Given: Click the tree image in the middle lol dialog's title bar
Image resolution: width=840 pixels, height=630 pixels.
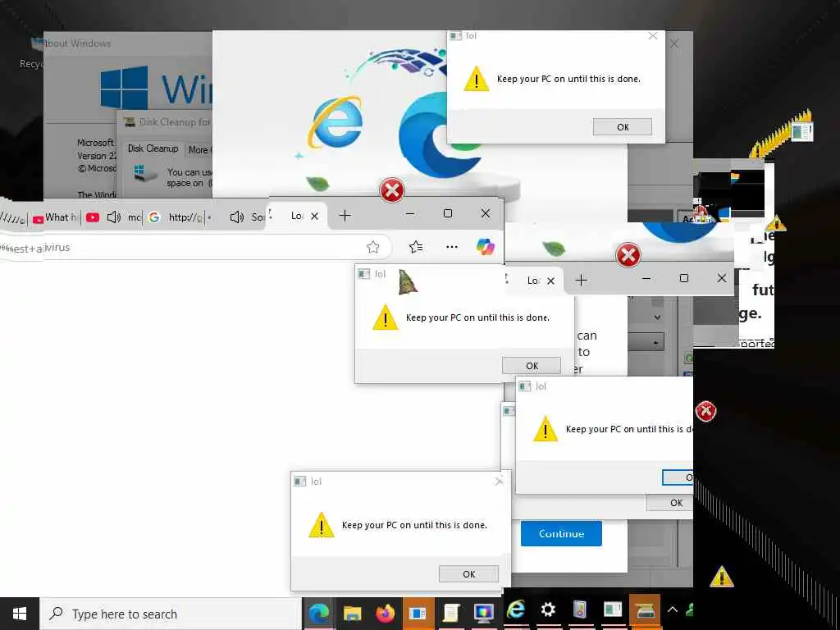Looking at the screenshot, I should pyautogui.click(x=408, y=282).
